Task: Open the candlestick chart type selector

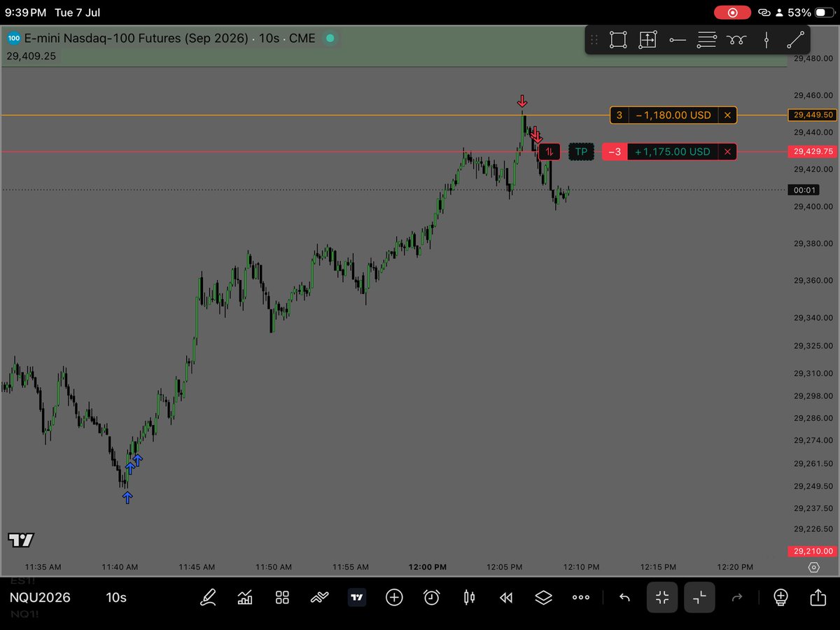Action: point(469,597)
